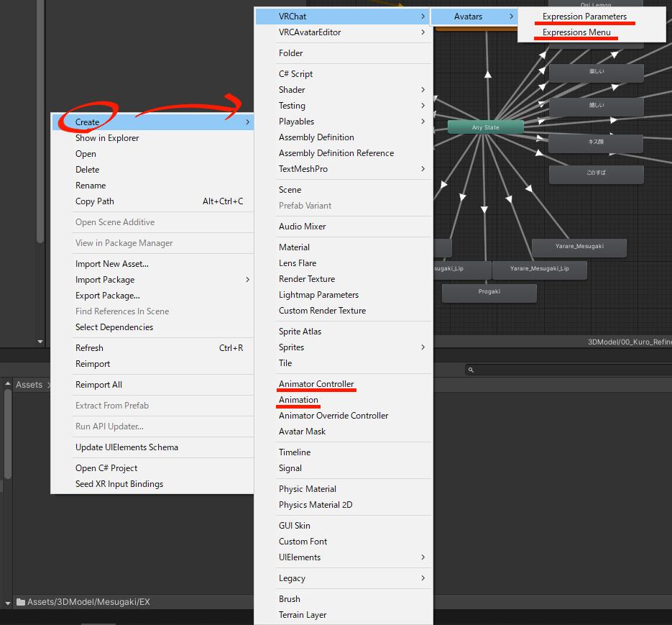Select the Yarare_Mesugaki state node
Image resolution: width=672 pixels, height=625 pixels.
(x=579, y=247)
